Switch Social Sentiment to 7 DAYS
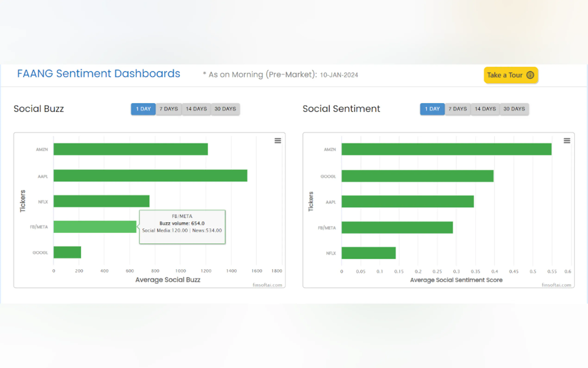Viewport: 588px width, 368px height. [x=458, y=109]
